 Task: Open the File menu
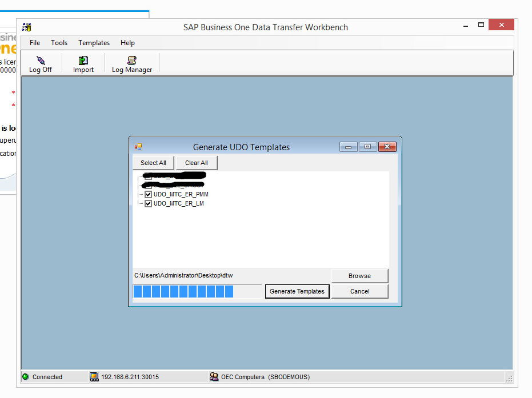coord(35,43)
